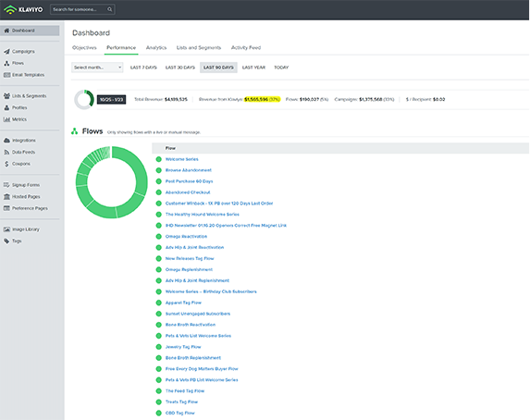Select the Last 30 Days range
Image resolution: width=530 pixels, height=420 pixels.
(x=180, y=68)
